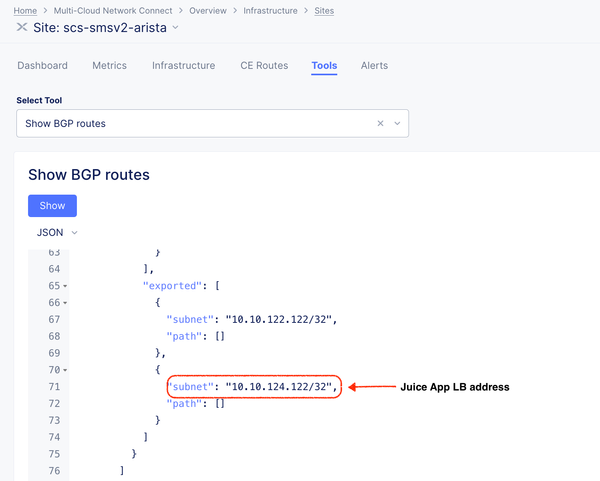This screenshot has height=481, width=600.
Task: Switch to the Dashboard tab
Action: [42, 66]
